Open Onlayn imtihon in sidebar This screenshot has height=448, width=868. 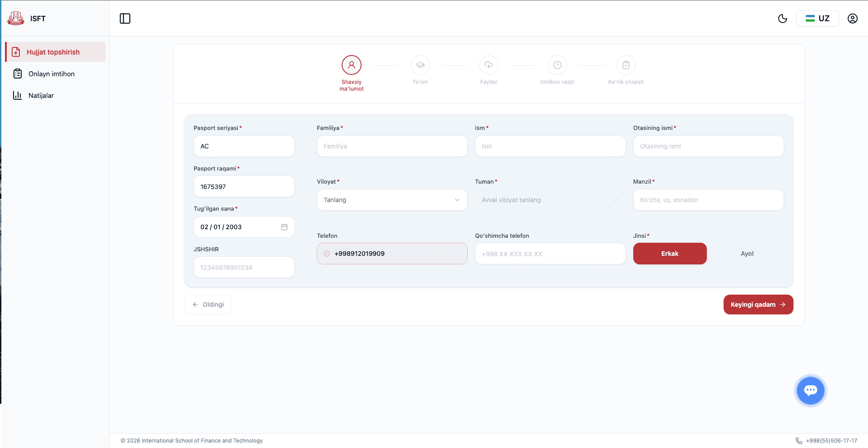[55, 74]
